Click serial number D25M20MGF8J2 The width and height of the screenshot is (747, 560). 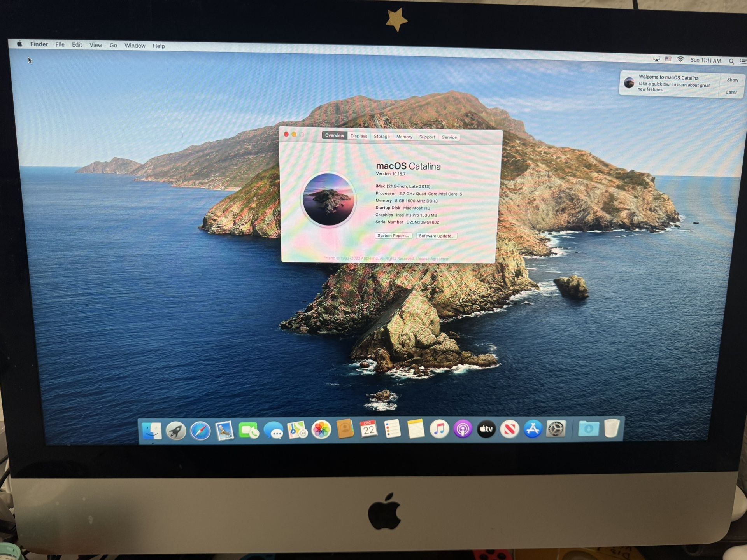(423, 222)
